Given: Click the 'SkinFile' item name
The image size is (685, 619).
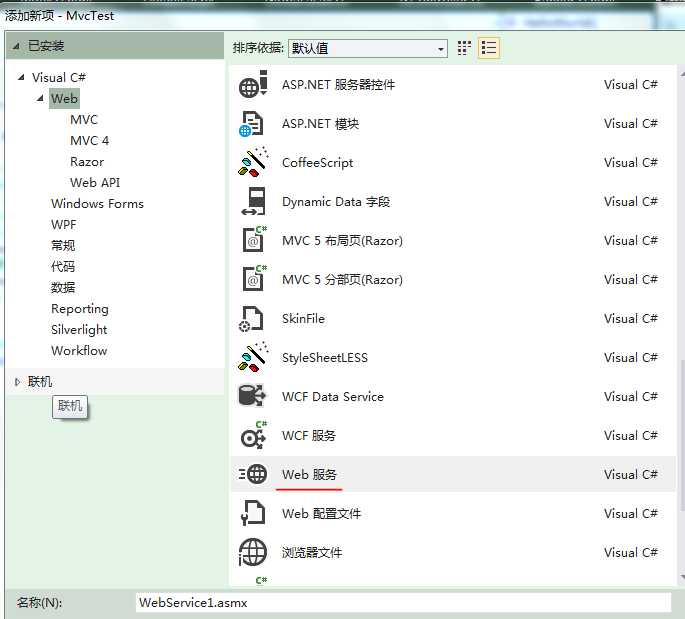Looking at the screenshot, I should click(x=304, y=318).
